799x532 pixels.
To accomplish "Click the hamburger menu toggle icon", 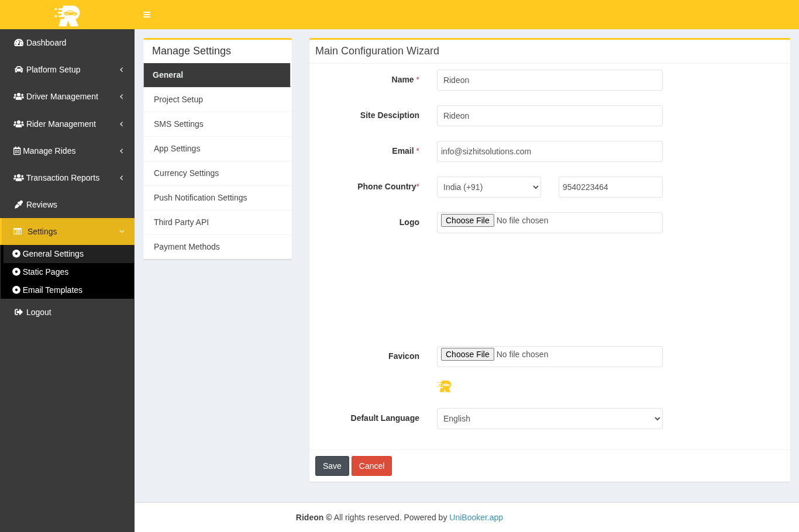I will 147,15.
